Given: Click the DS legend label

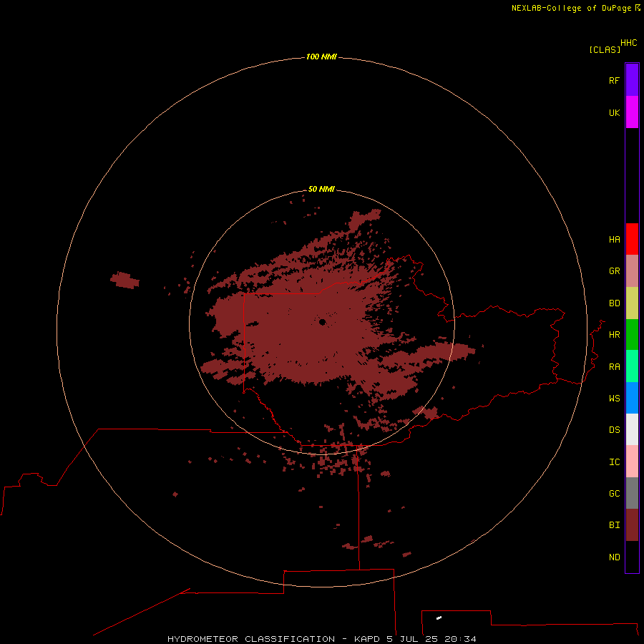Looking at the screenshot, I should [x=614, y=430].
